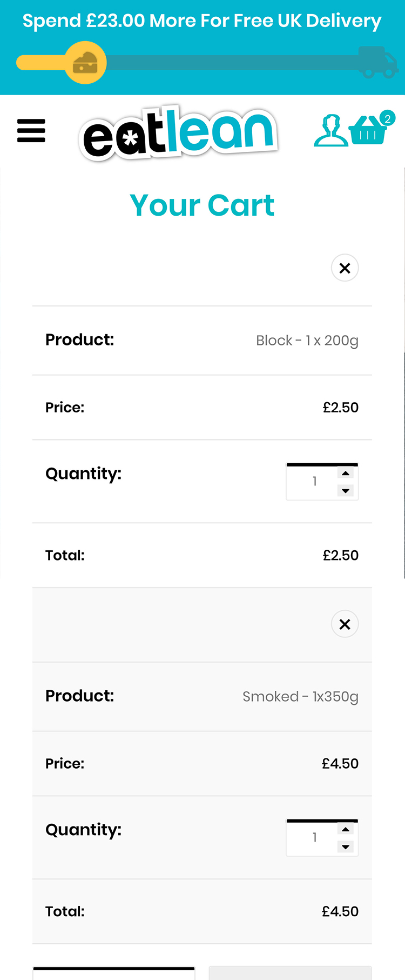Screen dimensions: 405x980
Task: Open the user account icon
Action: coord(330,131)
